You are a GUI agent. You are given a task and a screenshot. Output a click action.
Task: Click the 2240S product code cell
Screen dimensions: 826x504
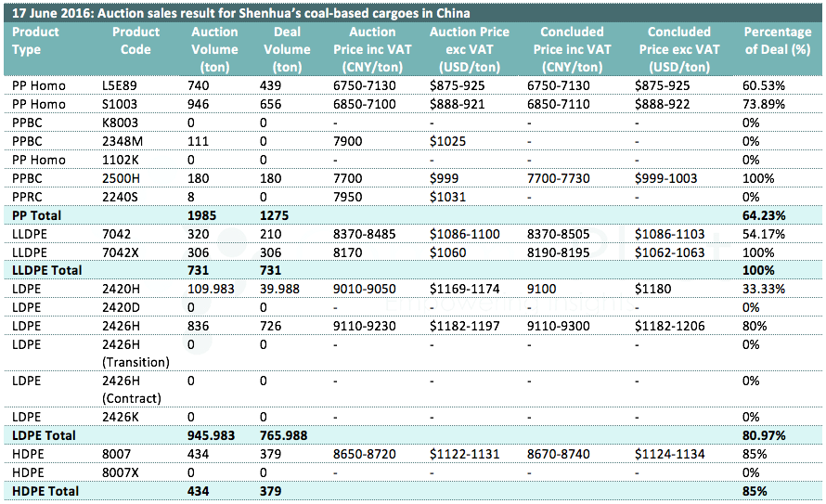tap(119, 196)
